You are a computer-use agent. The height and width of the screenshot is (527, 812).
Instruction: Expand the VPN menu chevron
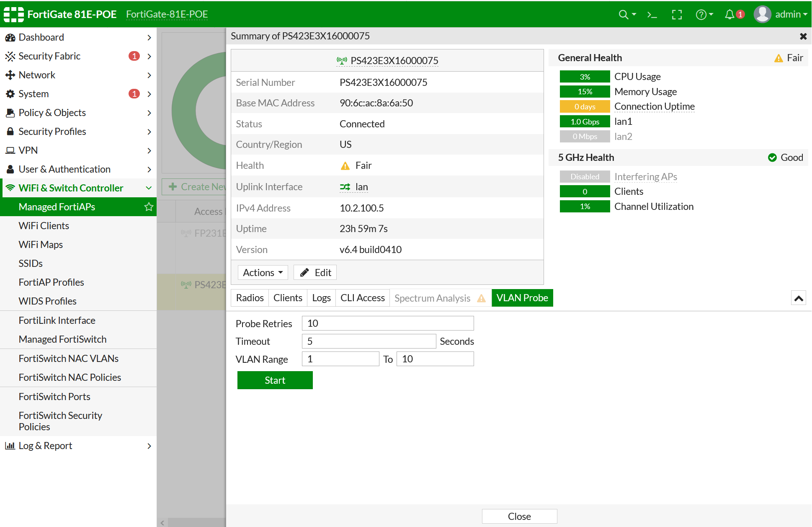pyautogui.click(x=150, y=150)
